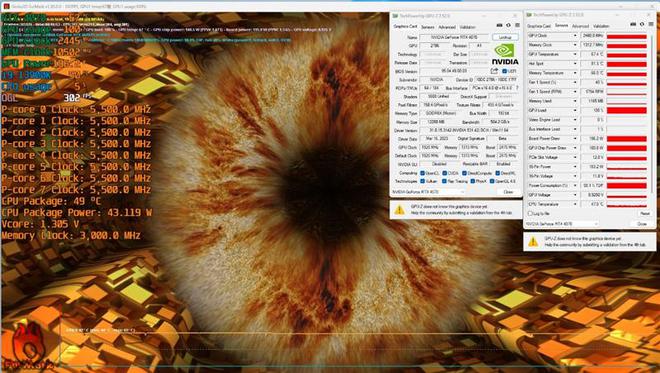The width and height of the screenshot is (660, 373).
Task: Click the GPU Clock red graph bar
Action: [x=627, y=36]
